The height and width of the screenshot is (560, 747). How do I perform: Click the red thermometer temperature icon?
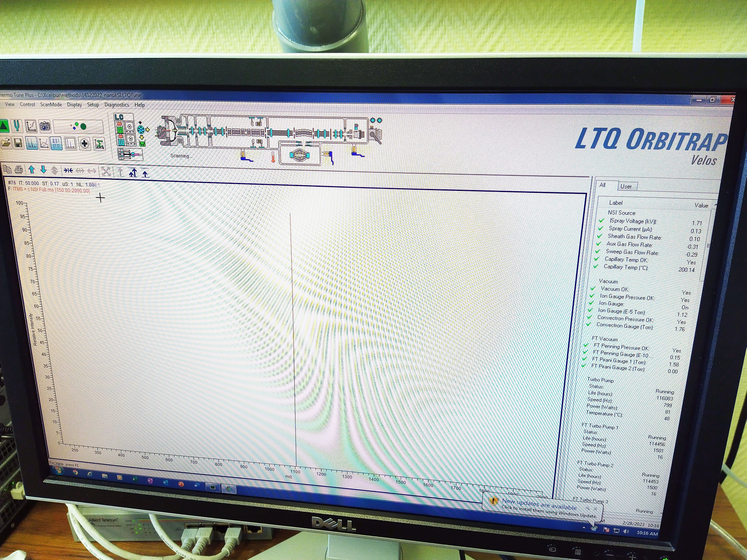pos(273,157)
